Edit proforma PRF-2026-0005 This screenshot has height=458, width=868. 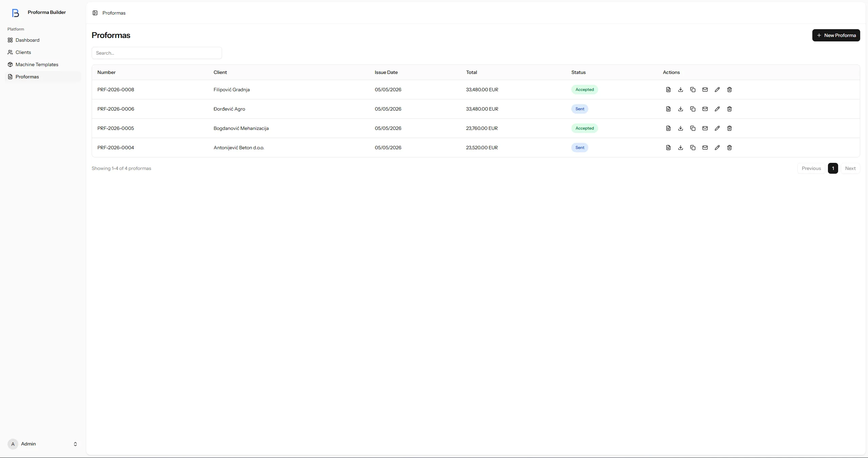coord(717,128)
